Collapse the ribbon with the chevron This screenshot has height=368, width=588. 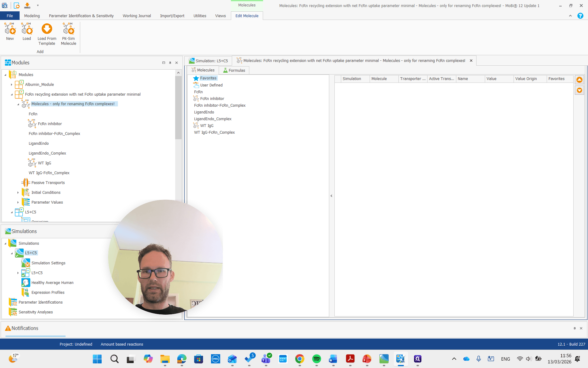coord(570,16)
